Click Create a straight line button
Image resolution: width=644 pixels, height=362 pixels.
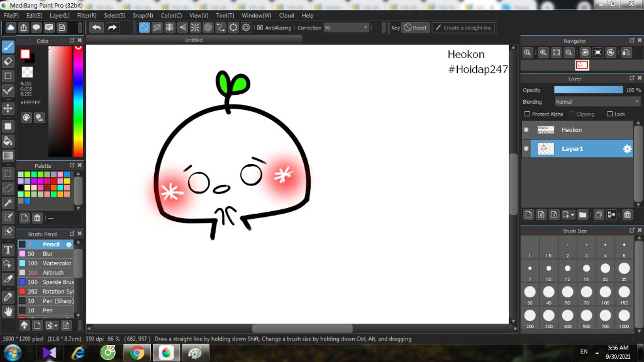[464, 28]
